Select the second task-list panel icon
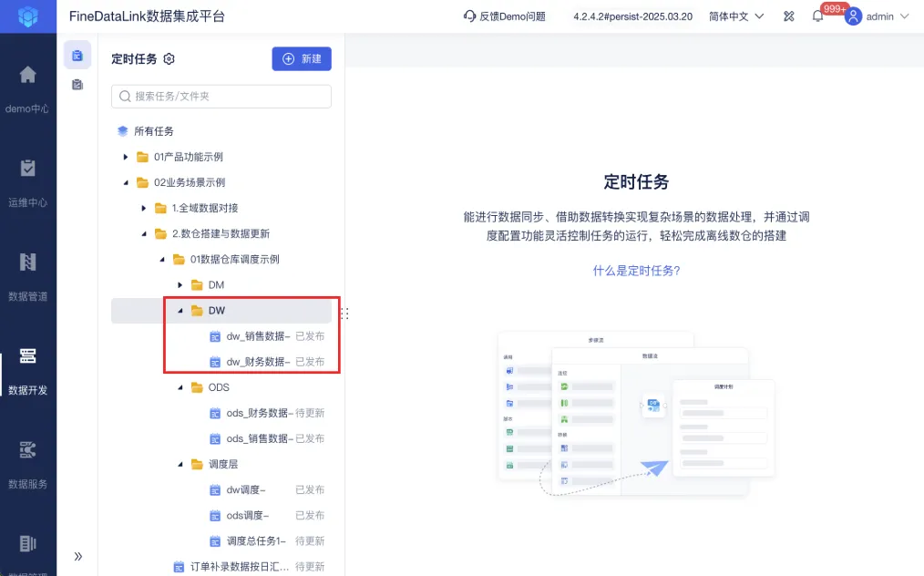The height and width of the screenshot is (576, 924). 77,85
